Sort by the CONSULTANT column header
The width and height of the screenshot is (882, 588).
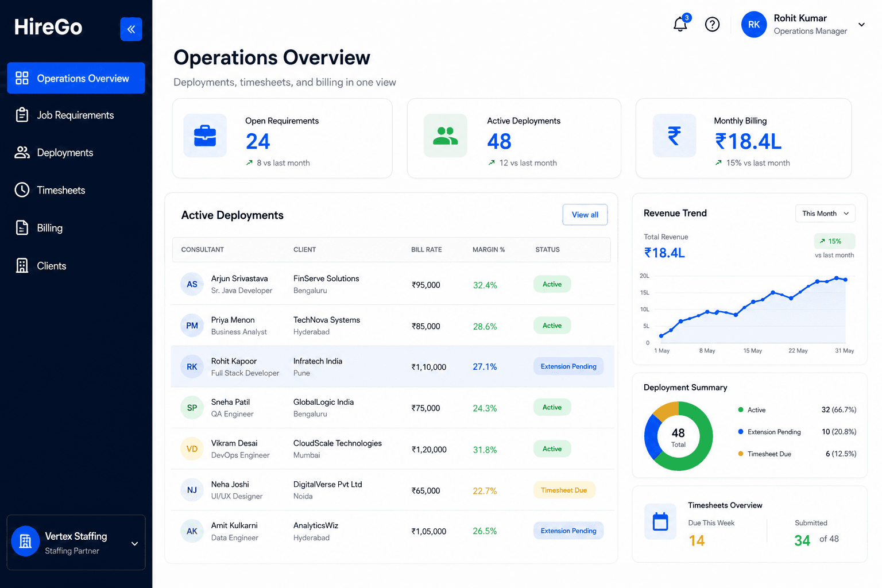tap(203, 250)
